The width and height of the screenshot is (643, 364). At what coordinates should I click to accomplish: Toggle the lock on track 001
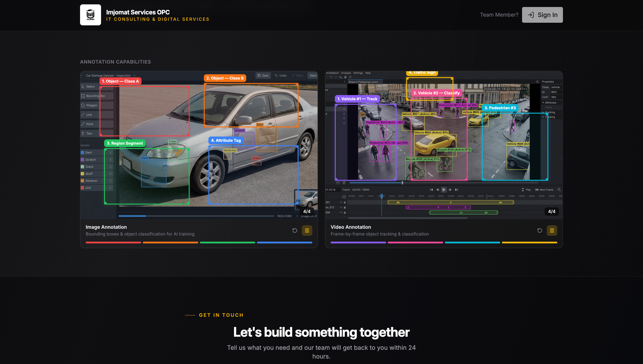click(345, 202)
